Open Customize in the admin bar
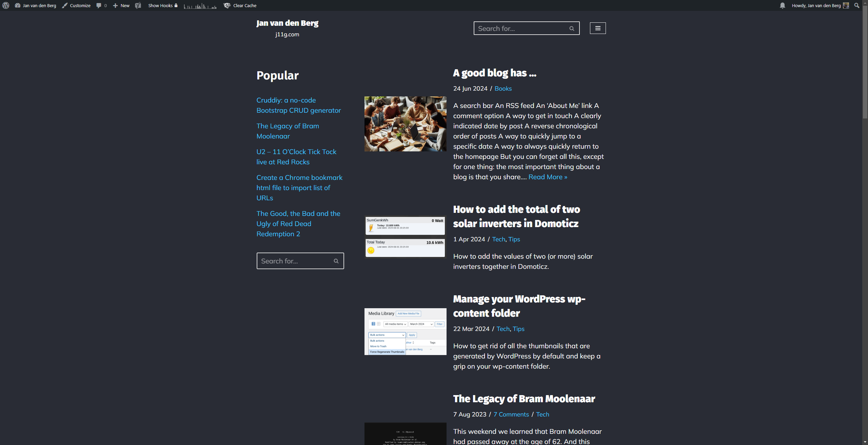868x445 pixels. [x=76, y=5]
